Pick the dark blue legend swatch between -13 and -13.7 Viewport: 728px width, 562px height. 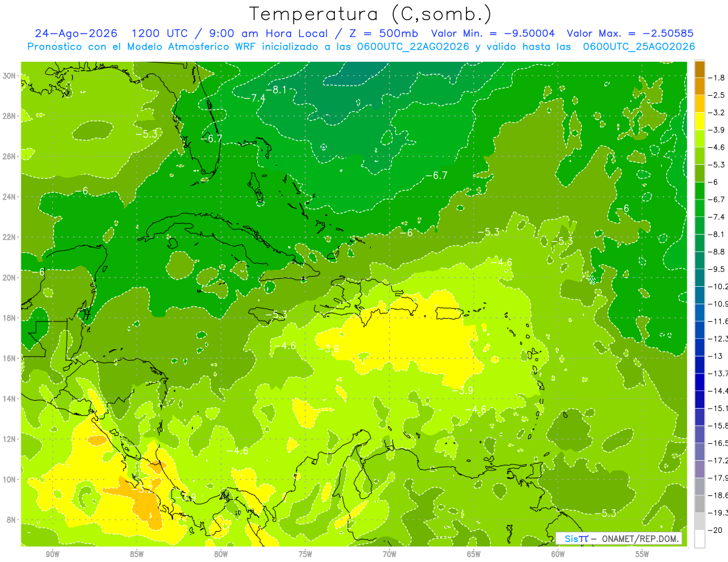(x=699, y=365)
